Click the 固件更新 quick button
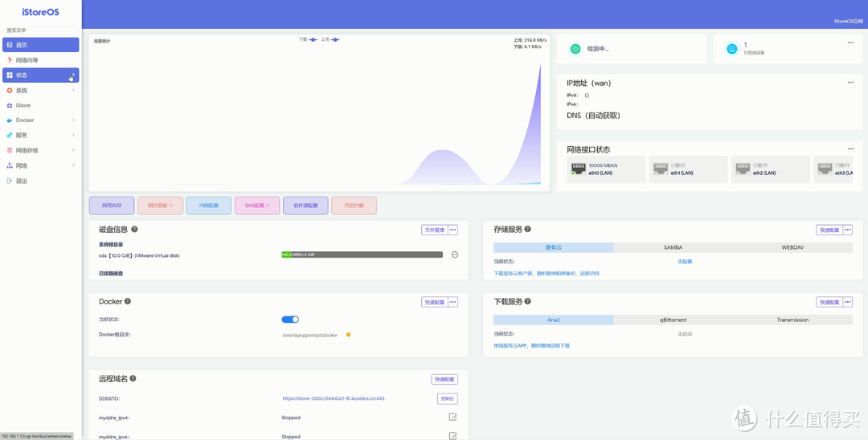 [x=160, y=206]
